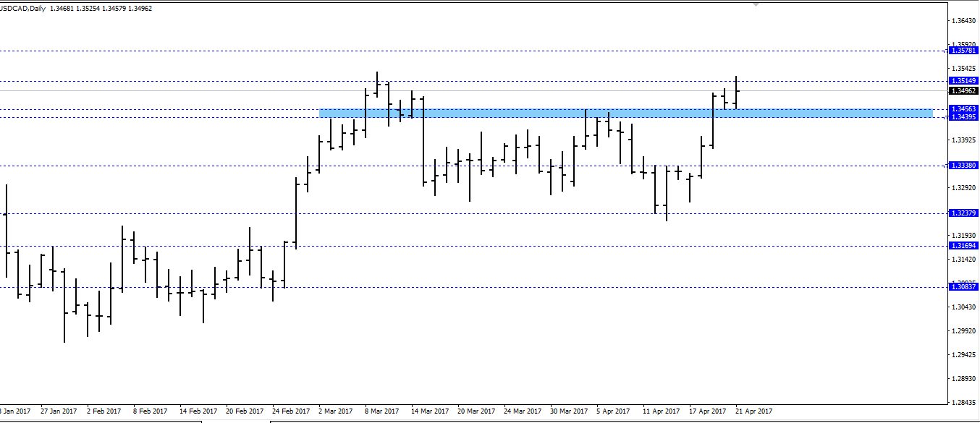Viewport: 980px width, 423px height.
Task: Select the current price label 1.34962
Action: click(963, 91)
